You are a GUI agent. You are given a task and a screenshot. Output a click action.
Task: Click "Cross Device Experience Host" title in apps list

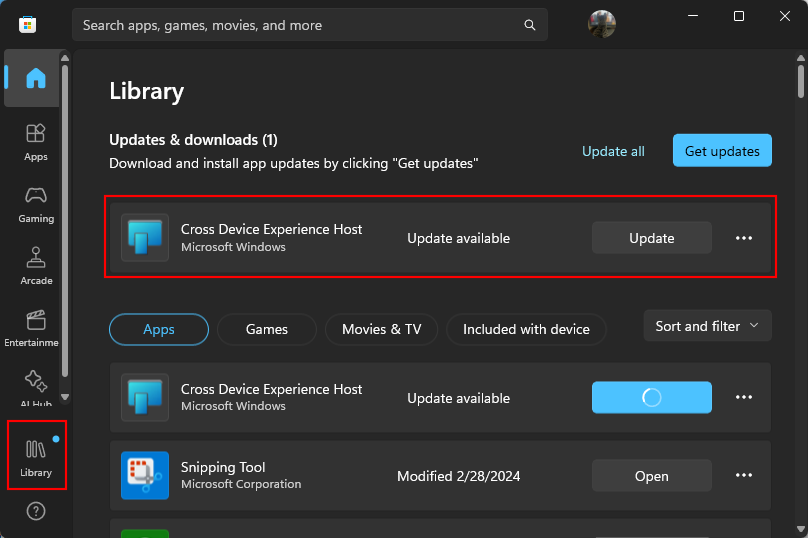pos(271,389)
